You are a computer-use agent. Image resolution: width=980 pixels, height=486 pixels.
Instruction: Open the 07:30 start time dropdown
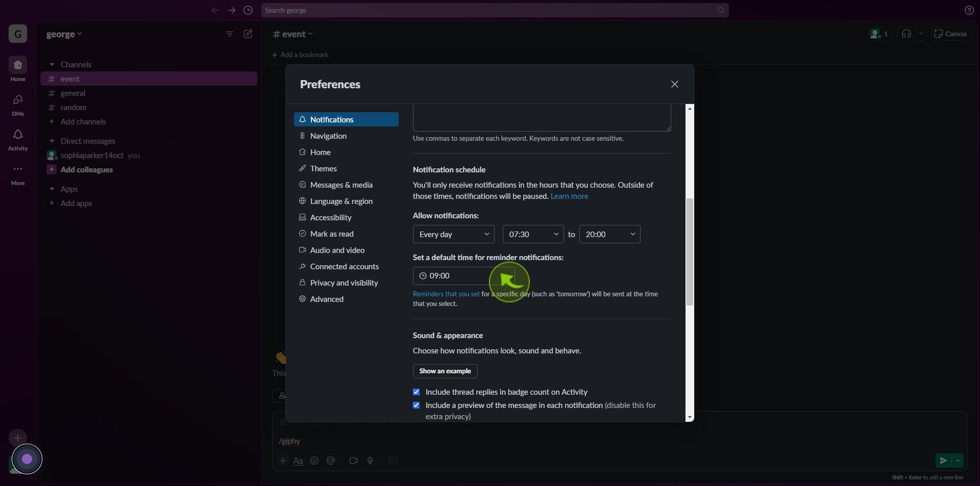coord(533,234)
